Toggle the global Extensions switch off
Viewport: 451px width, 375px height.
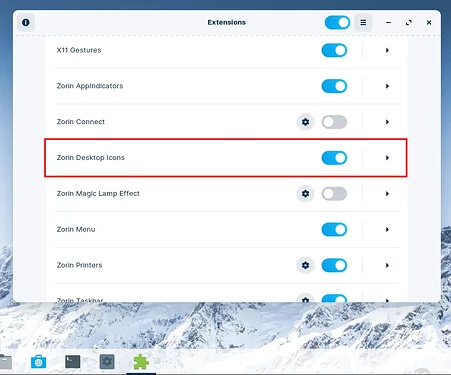click(x=337, y=22)
